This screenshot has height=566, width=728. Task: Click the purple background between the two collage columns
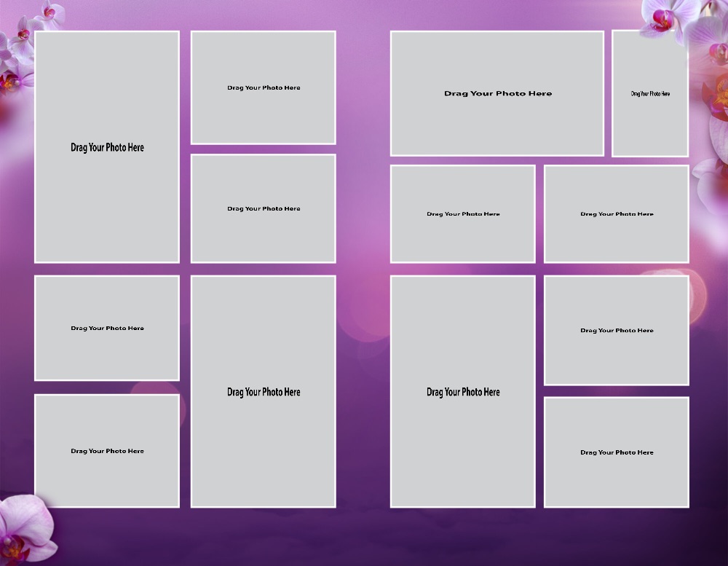[364, 291]
